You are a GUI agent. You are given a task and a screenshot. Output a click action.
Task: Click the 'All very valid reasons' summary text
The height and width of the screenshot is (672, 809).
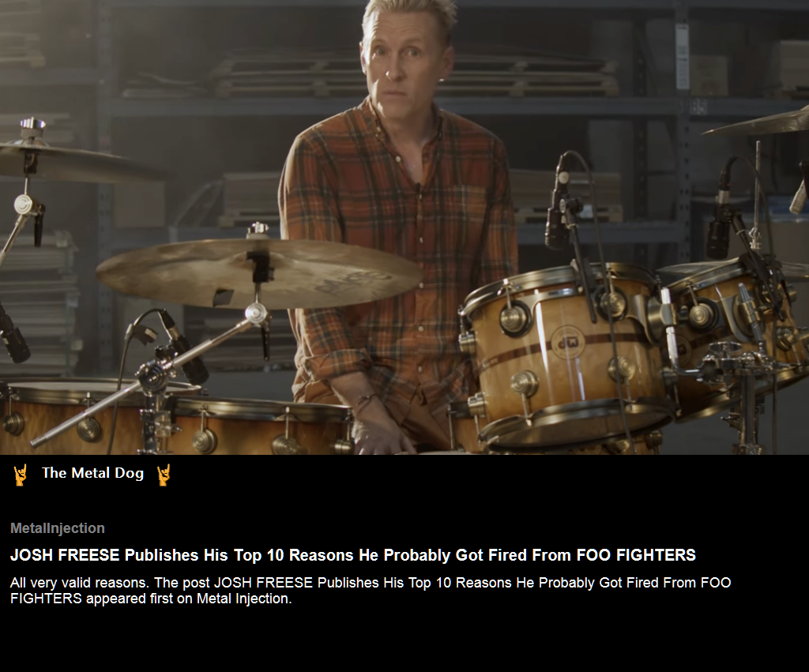(x=371, y=591)
